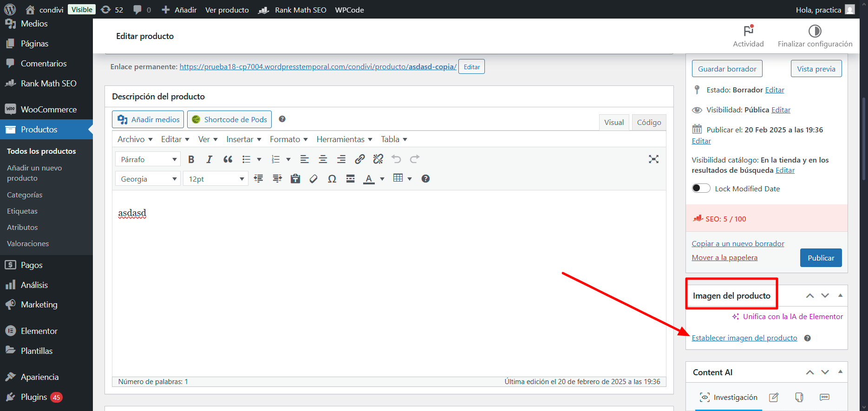This screenshot has height=411, width=868.
Task: Redo the last edit
Action: point(415,159)
